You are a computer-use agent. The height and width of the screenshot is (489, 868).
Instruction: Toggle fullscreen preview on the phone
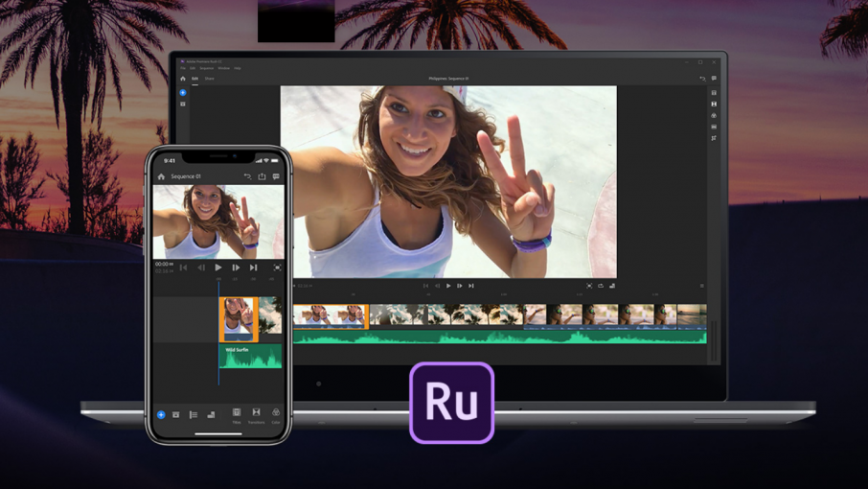click(277, 268)
